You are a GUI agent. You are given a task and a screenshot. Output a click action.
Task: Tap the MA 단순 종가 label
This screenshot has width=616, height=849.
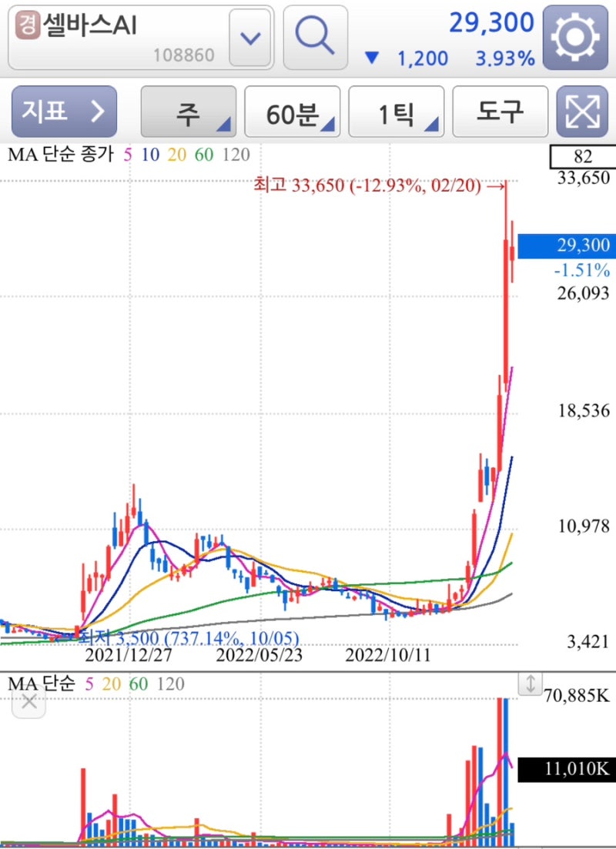pyautogui.click(x=61, y=155)
